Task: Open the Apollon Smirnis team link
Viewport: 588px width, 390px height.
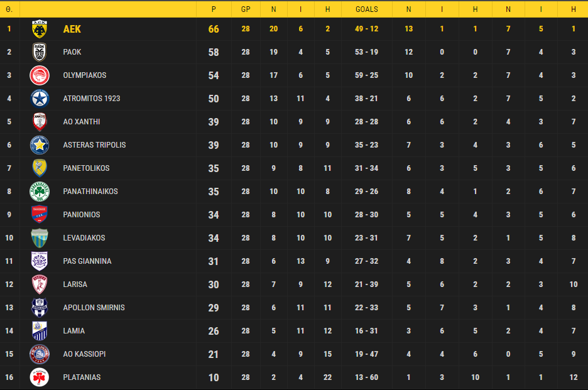Action: tap(94, 308)
